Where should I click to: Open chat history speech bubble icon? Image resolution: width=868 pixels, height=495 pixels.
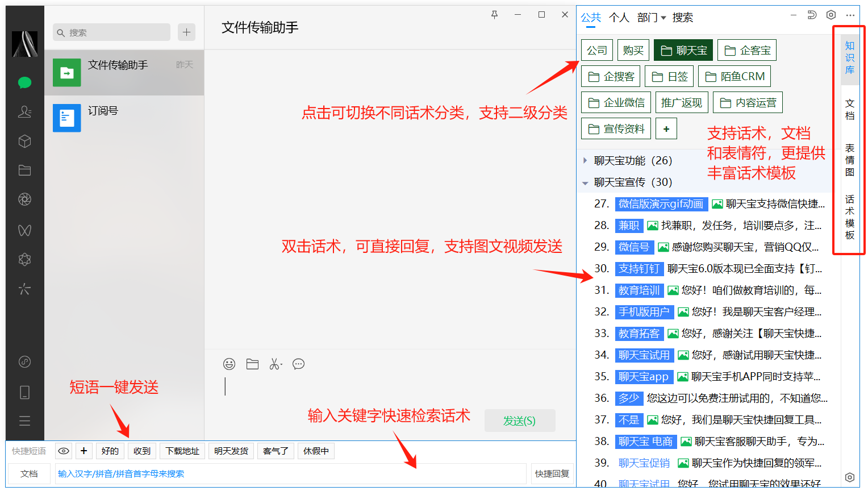pyautogui.click(x=298, y=364)
